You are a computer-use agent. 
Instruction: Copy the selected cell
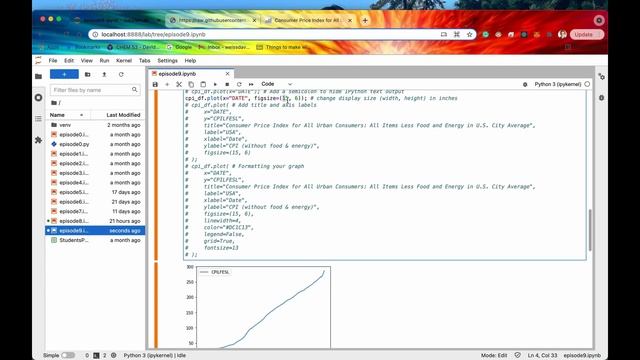[191, 84]
